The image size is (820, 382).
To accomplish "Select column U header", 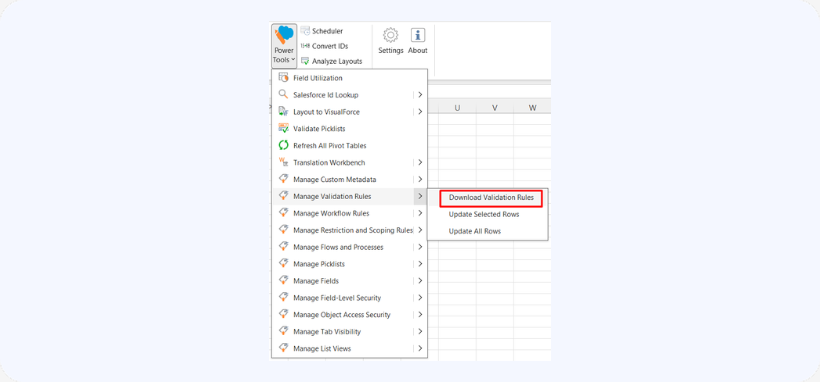I will click(457, 108).
